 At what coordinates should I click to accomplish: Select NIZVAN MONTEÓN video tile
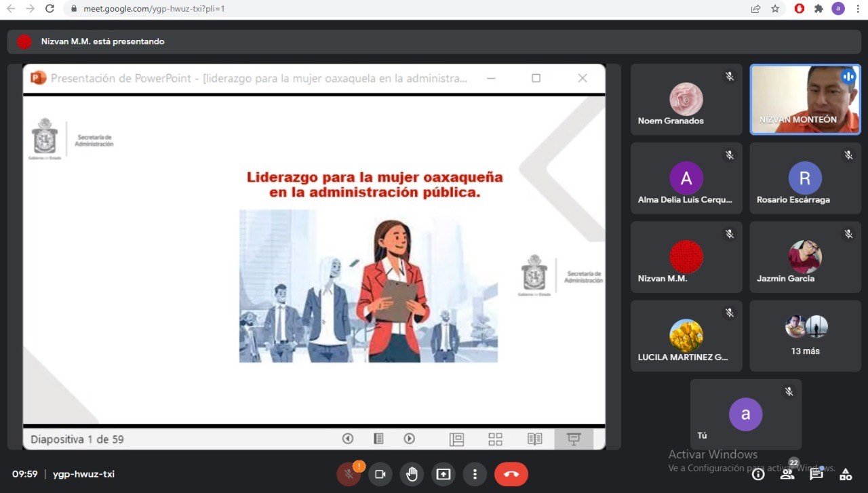pos(805,100)
